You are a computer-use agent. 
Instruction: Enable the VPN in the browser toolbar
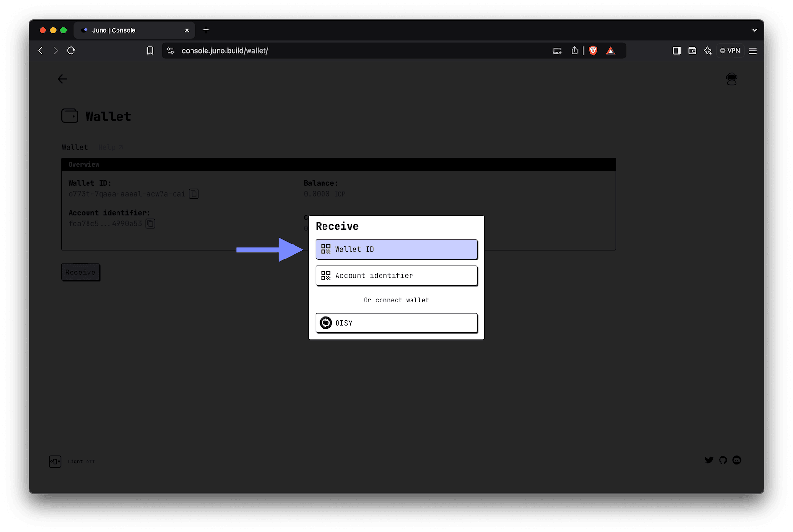click(730, 50)
